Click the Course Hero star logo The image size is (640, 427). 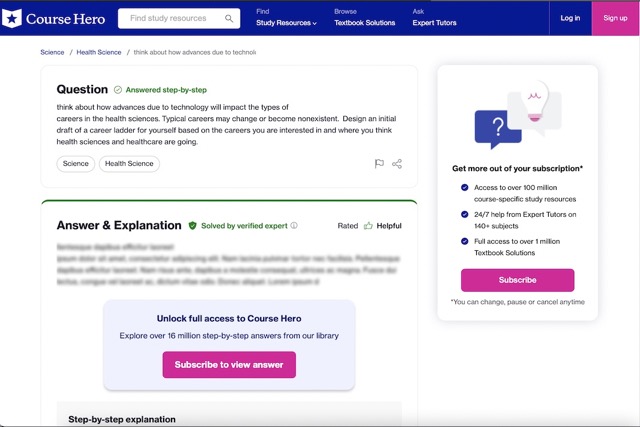pos(13,18)
